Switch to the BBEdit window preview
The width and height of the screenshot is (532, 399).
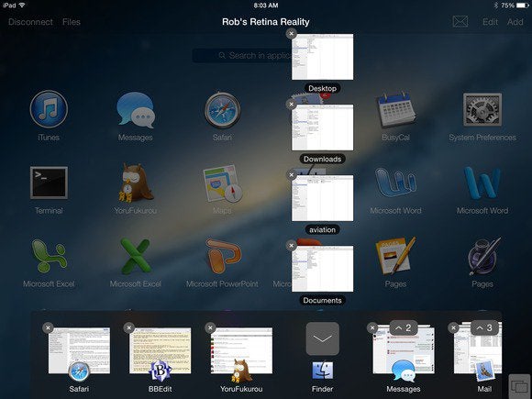pos(161,350)
